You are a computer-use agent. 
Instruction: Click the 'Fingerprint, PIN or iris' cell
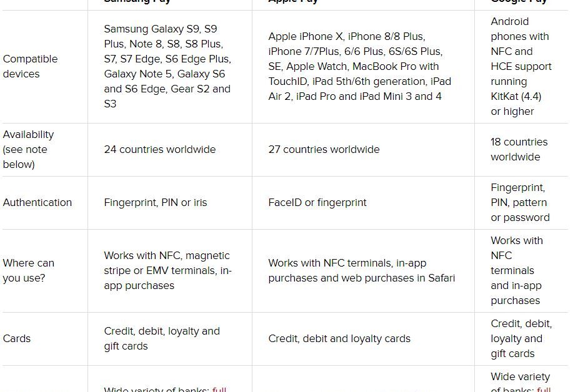(156, 203)
